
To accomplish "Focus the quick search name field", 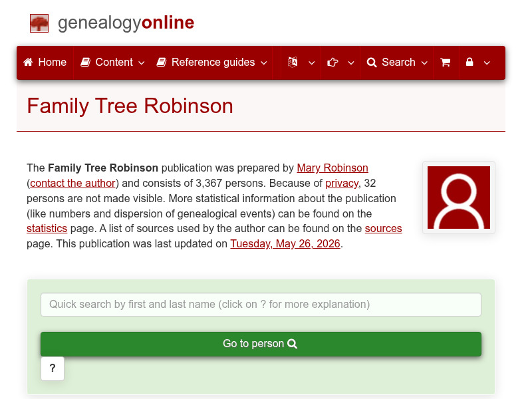I will [261, 305].
